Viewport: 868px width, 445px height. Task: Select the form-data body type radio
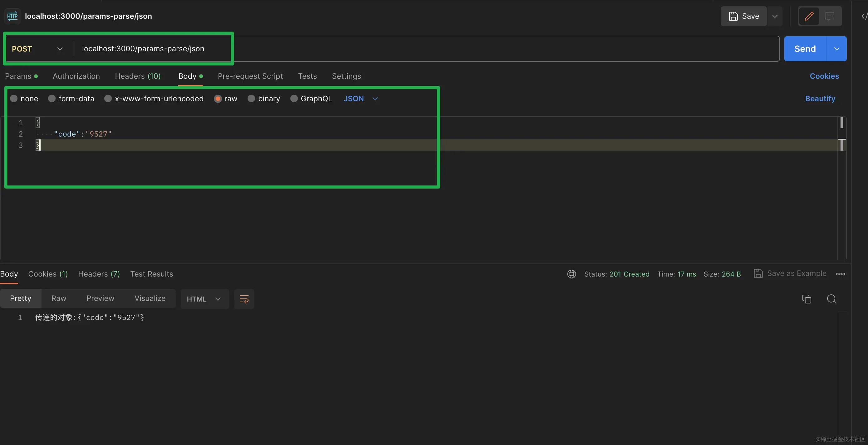52,98
